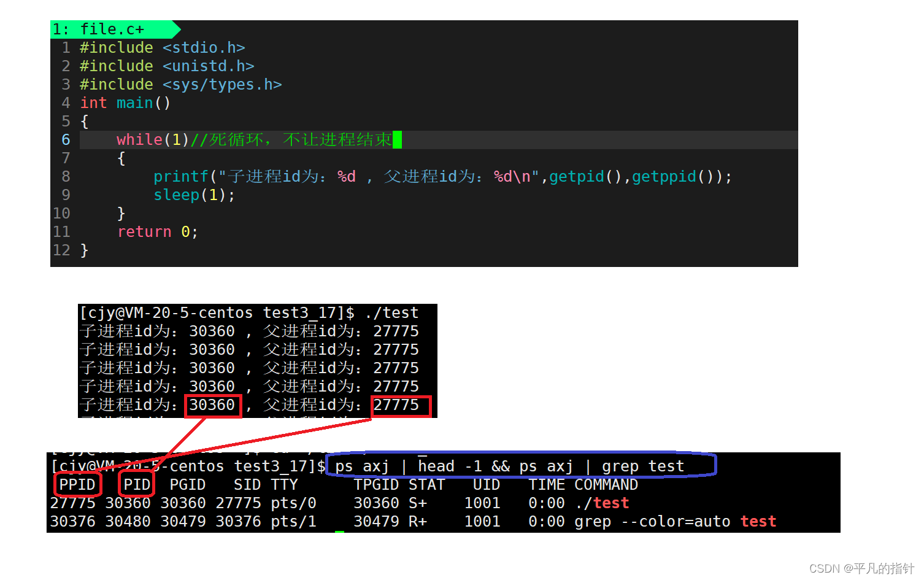Click getpid() in the printf line
Viewport: 924px width, 580px height.
pyautogui.click(x=585, y=176)
